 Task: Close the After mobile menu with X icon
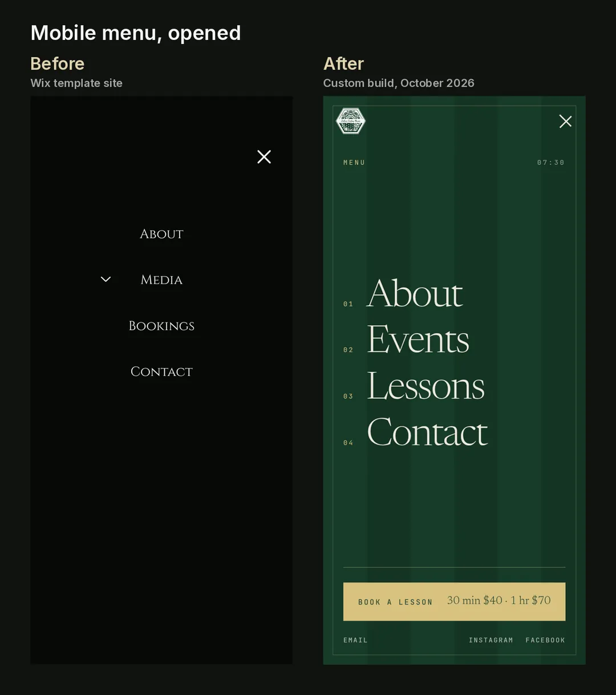(x=565, y=122)
